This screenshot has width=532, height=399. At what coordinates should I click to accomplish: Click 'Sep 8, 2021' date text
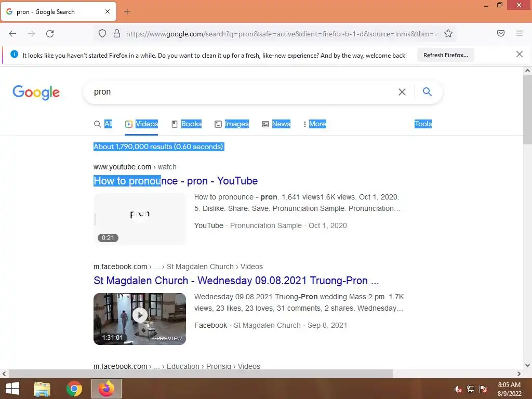pyautogui.click(x=327, y=325)
